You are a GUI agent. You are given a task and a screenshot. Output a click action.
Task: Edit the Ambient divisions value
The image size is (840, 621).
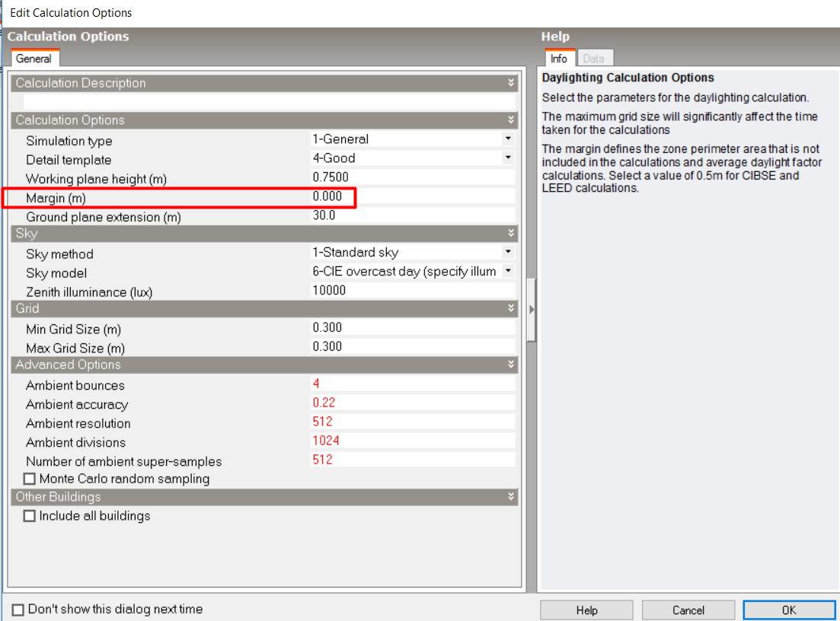click(x=413, y=441)
